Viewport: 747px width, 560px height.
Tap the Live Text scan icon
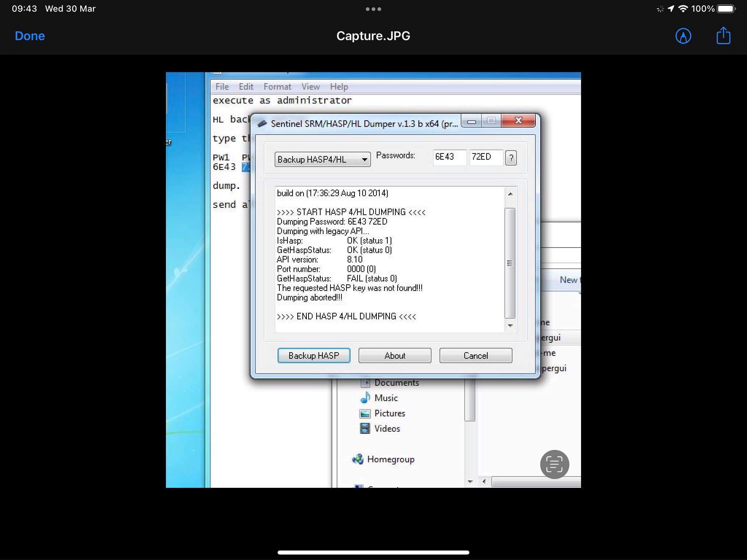tap(554, 464)
